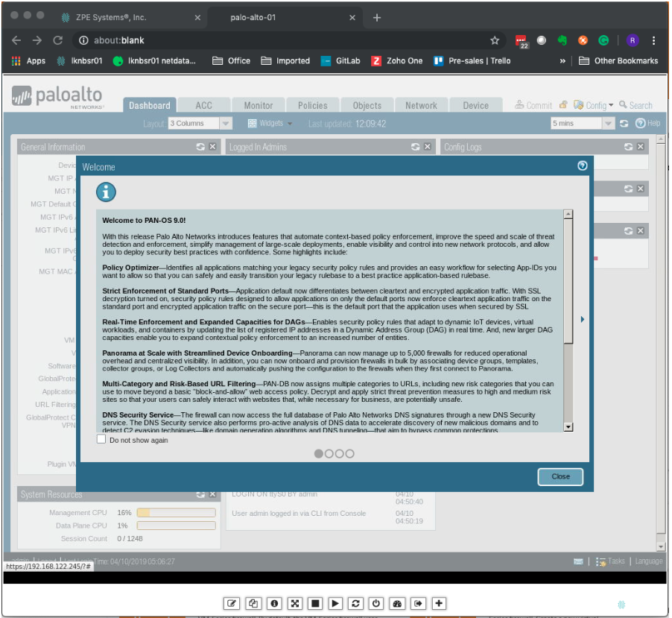Reload the browser page
672x618 pixels.
click(58, 40)
